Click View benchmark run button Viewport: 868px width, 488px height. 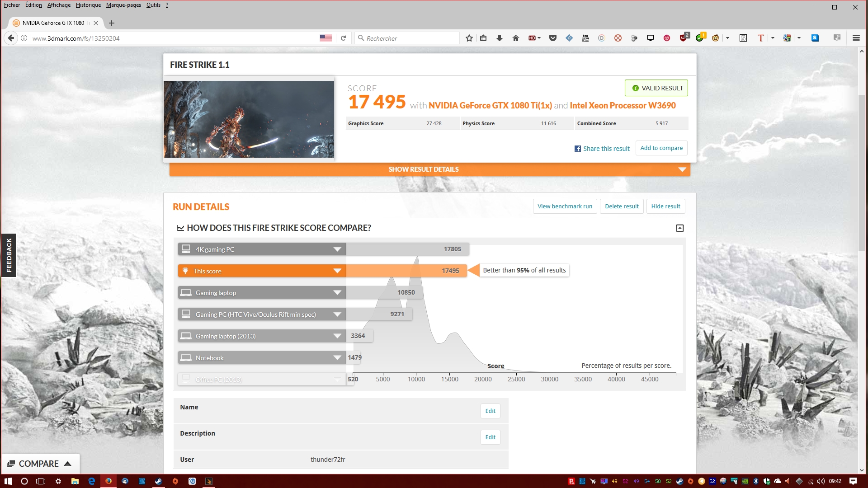tap(565, 206)
